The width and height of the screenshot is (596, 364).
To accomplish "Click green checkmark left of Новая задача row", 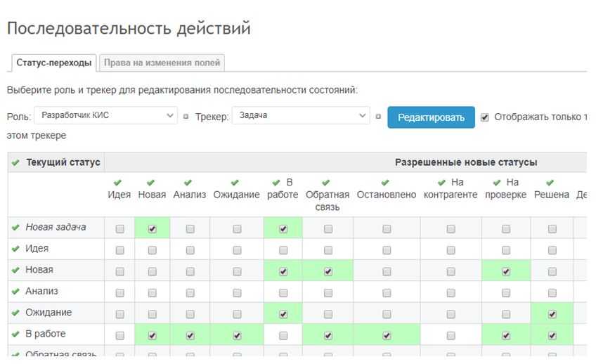I will [15, 228].
